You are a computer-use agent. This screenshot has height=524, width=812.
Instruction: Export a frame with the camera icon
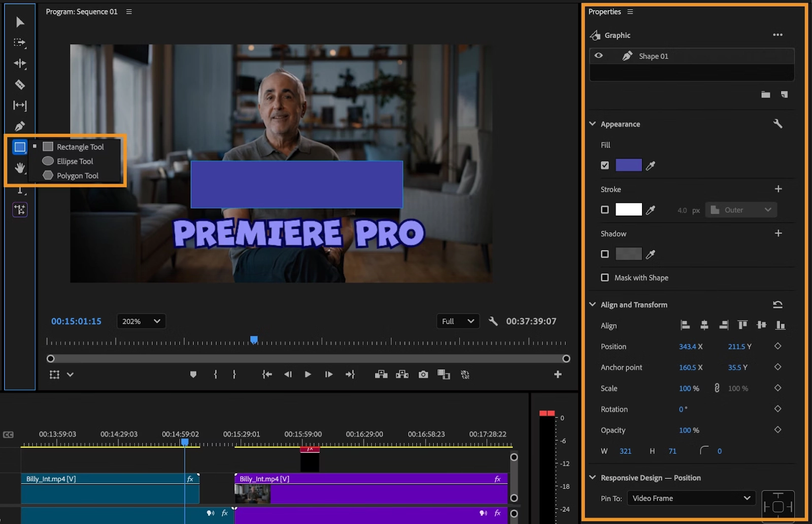(x=423, y=374)
